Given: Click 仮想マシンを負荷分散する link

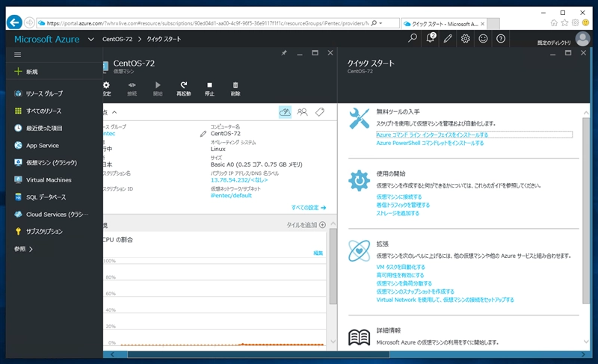Looking at the screenshot, I should (x=404, y=283).
